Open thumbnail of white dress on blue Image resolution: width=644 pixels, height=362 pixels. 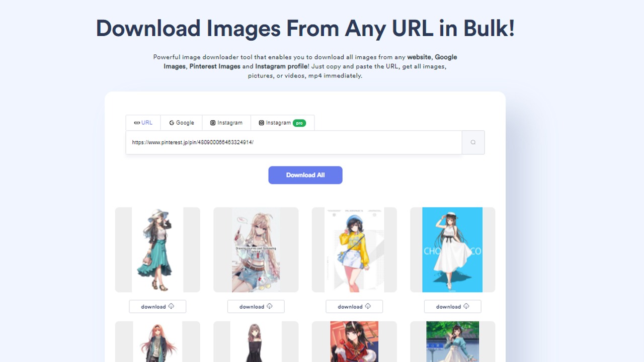tap(453, 250)
